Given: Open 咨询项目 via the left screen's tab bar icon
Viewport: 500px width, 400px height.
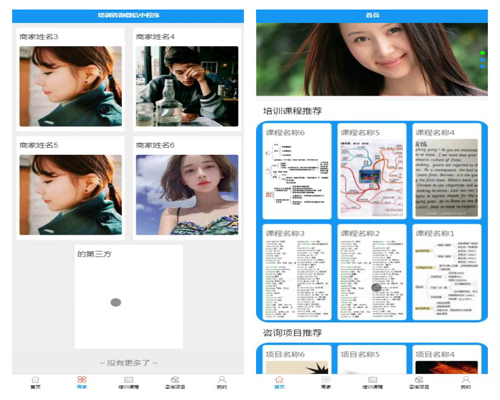Looking at the screenshot, I should (175, 380).
